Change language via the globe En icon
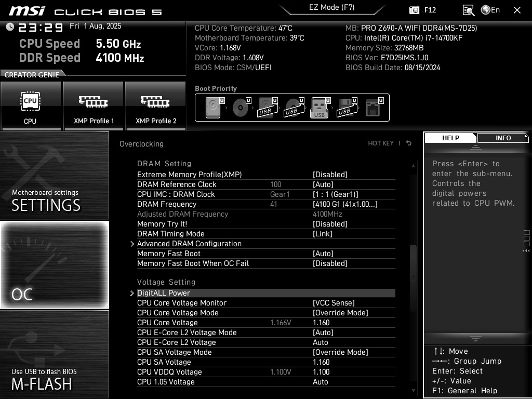 [490, 10]
